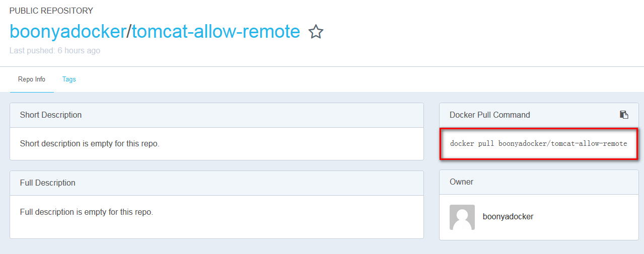Image resolution: width=644 pixels, height=254 pixels.
Task: Open the tomcat-allow-remote title link
Action: 216,32
